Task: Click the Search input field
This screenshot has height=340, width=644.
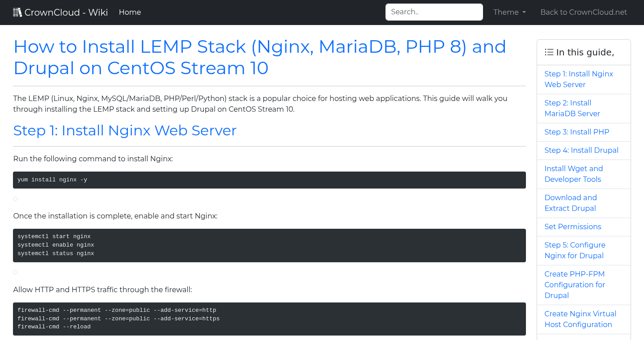Action: pyautogui.click(x=434, y=12)
